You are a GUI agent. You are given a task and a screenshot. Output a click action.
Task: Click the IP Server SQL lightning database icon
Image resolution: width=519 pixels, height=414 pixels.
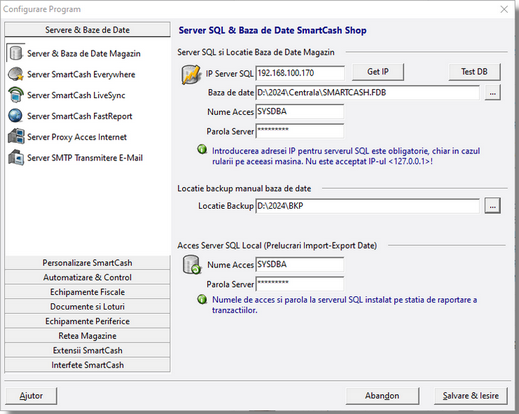[x=191, y=74]
